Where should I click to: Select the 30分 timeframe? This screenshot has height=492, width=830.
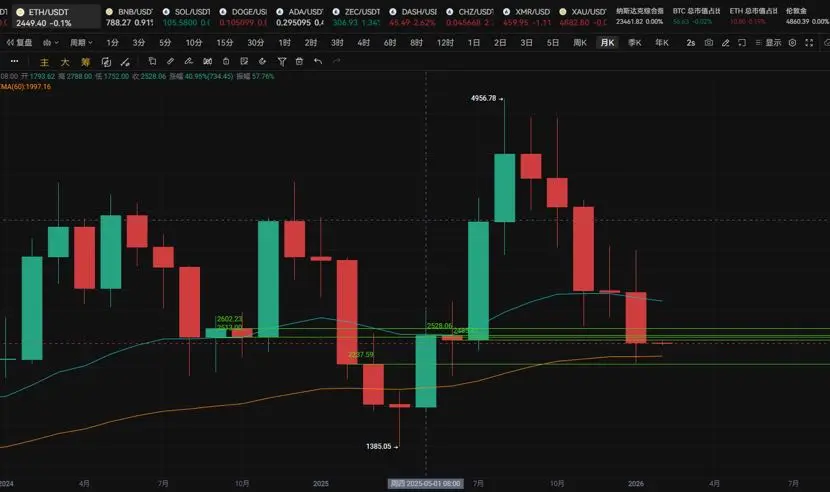255,42
